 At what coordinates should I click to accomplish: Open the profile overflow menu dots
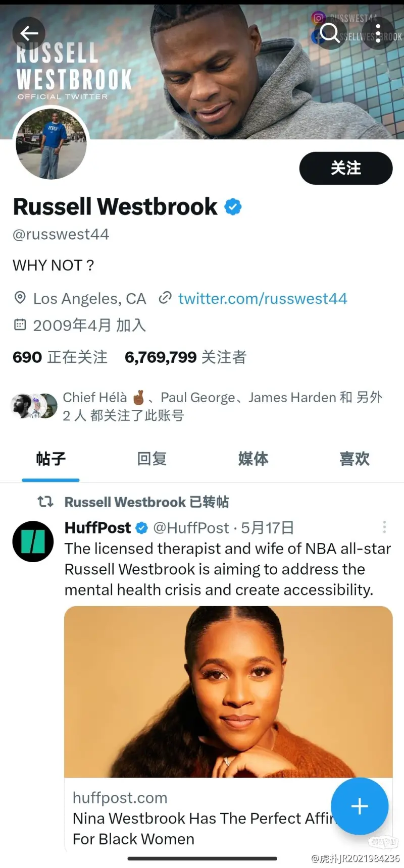(378, 33)
